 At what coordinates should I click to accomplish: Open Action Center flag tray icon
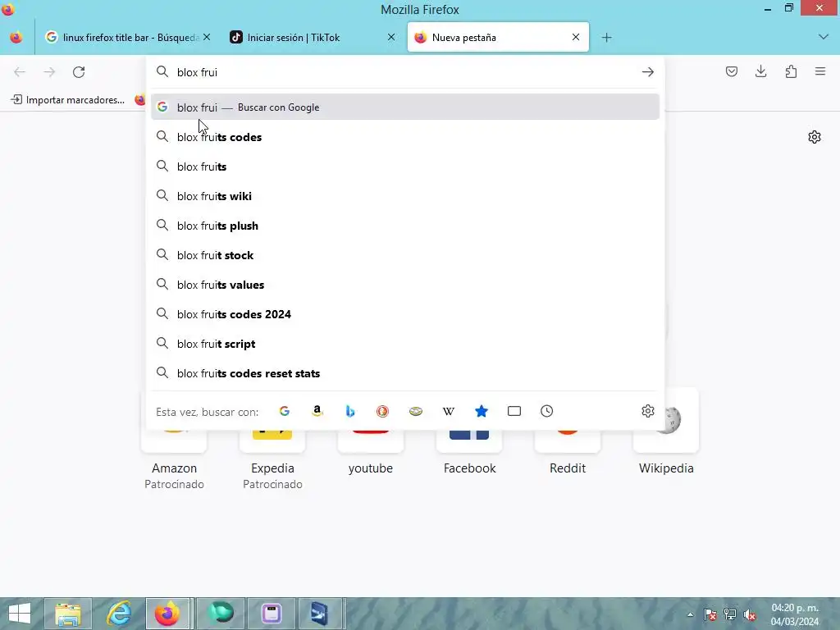(710, 615)
